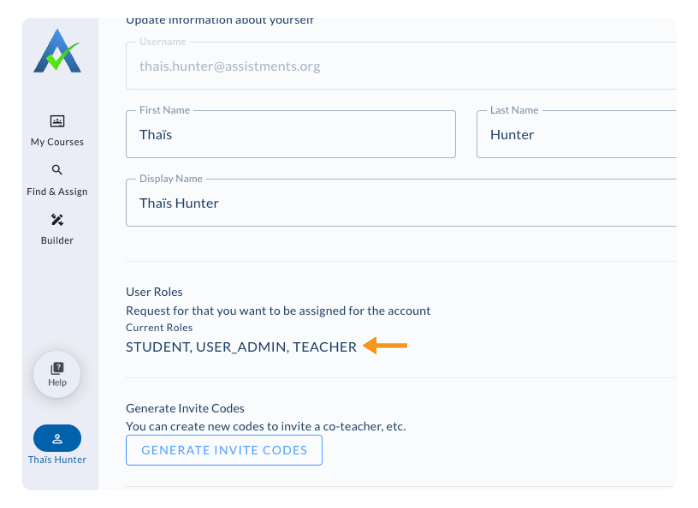The width and height of the screenshot is (698, 508).
Task: Open the user profile avatar button
Action: (57, 438)
